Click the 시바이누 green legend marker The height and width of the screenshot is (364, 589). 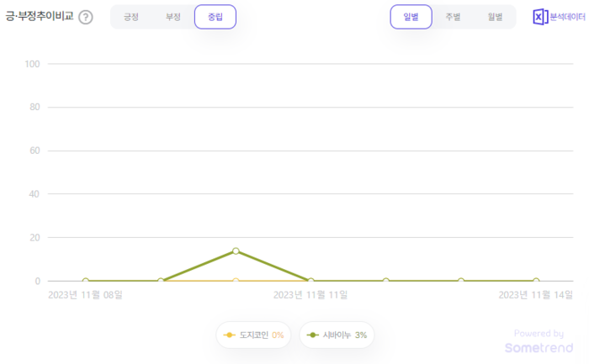click(313, 335)
